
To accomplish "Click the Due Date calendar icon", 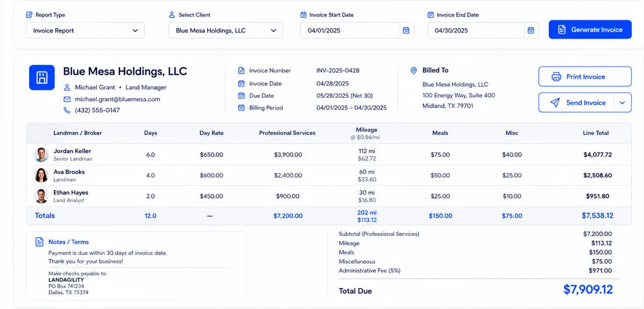I will point(241,96).
